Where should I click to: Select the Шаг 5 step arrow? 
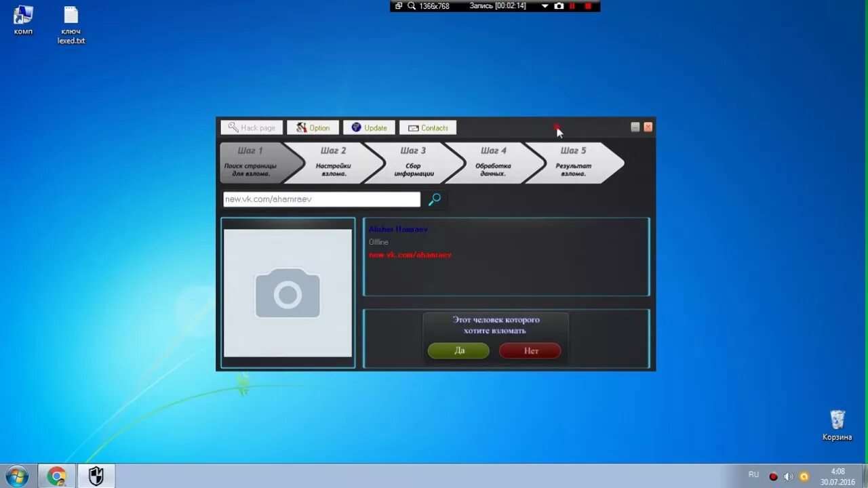(574, 163)
